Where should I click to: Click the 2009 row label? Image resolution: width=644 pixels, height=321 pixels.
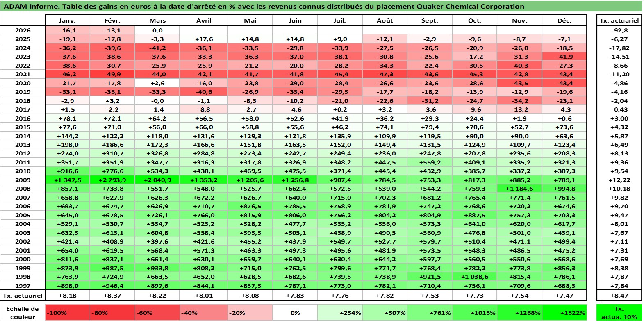click(23, 180)
